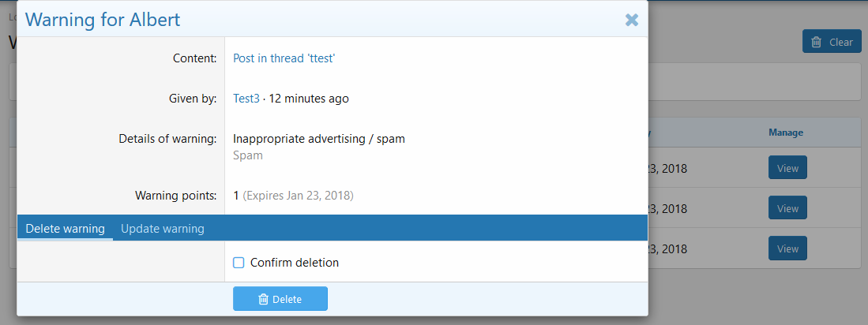This screenshot has height=325, width=868.
Task: Click the Manage column header
Action: 786,133
